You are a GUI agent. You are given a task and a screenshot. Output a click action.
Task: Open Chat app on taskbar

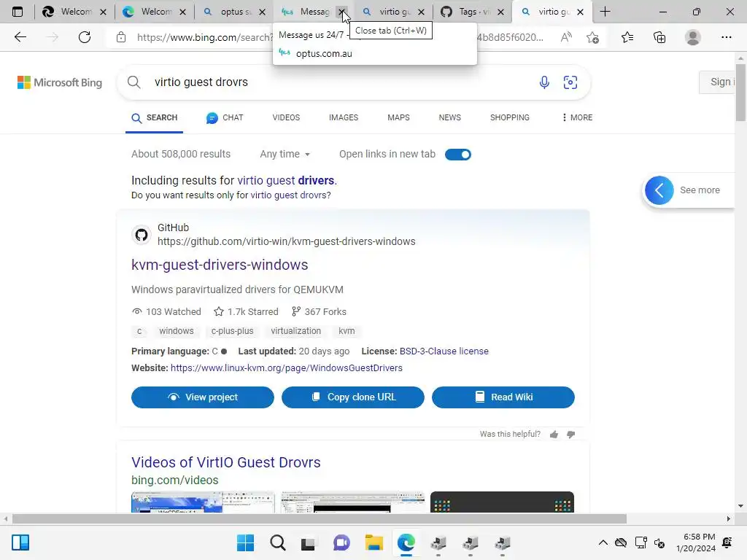(x=341, y=542)
